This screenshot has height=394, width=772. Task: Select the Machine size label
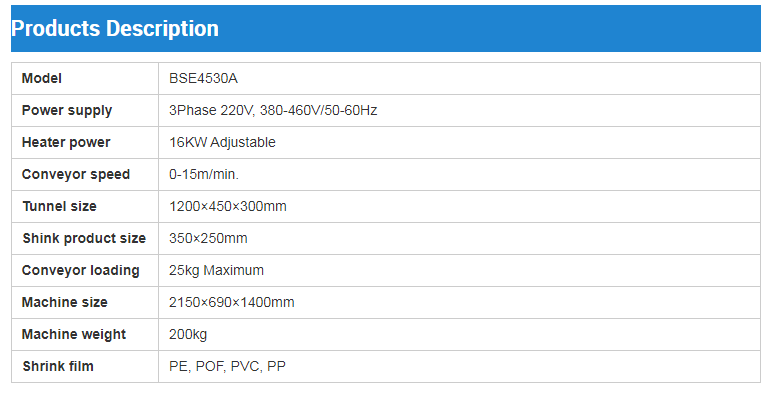tap(64, 302)
